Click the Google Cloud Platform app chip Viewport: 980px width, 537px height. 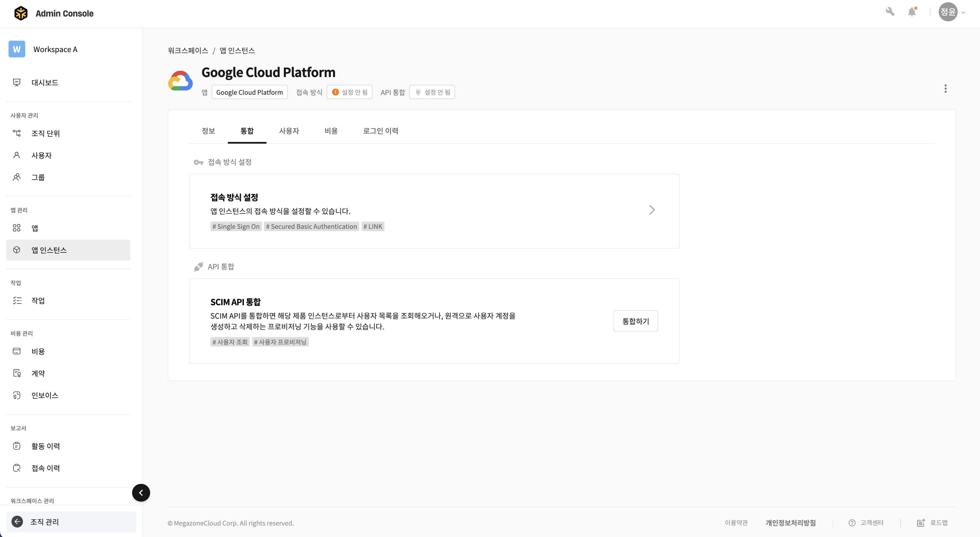[249, 92]
